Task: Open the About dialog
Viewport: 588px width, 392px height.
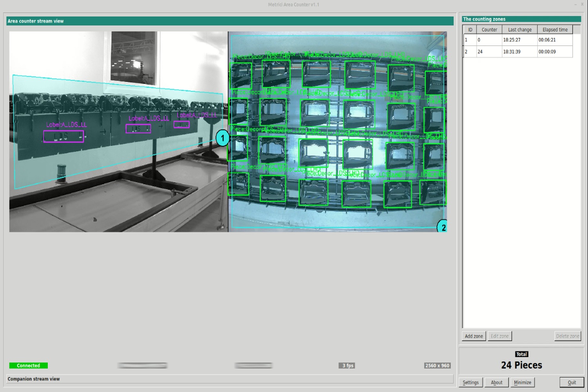Action: (496, 382)
